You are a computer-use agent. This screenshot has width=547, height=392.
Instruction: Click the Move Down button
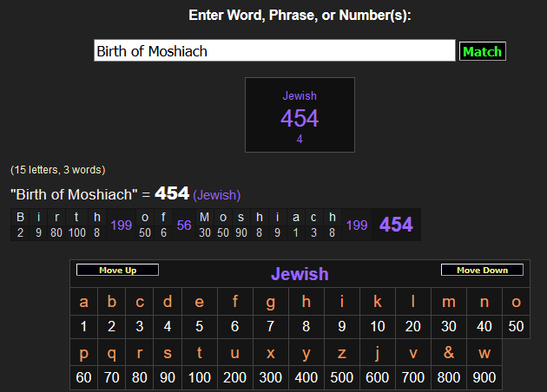482,270
